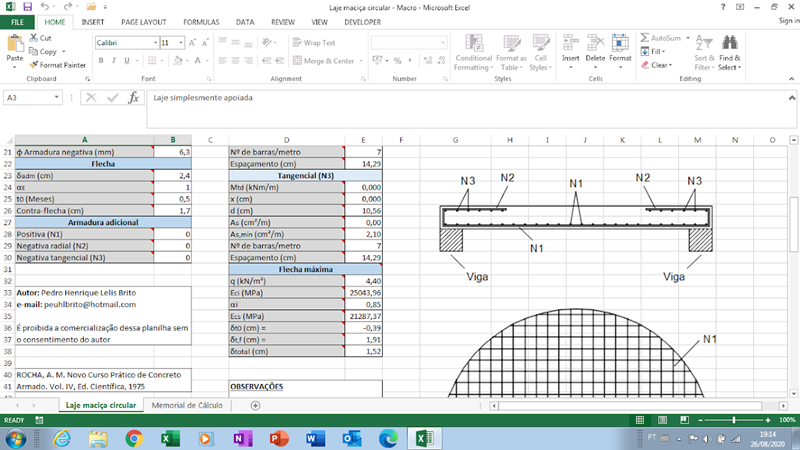Click Increase Decimal icon
The height and width of the screenshot is (450, 800).
coord(428,61)
